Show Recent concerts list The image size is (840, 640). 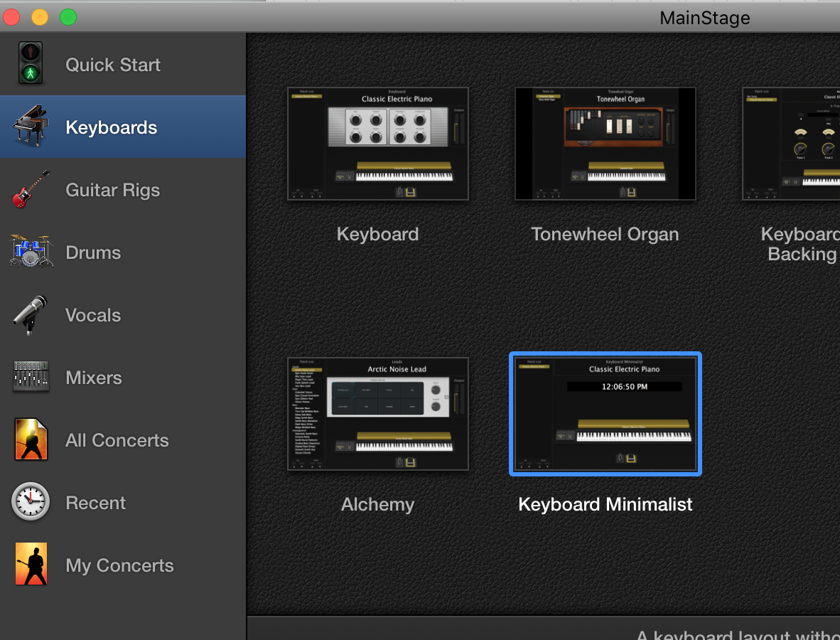tap(123, 502)
